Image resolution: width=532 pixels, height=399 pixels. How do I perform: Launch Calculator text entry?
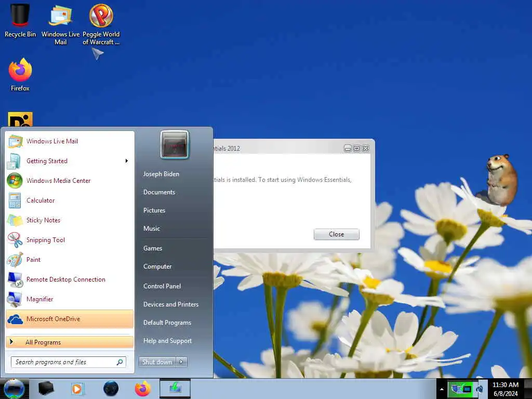point(41,200)
